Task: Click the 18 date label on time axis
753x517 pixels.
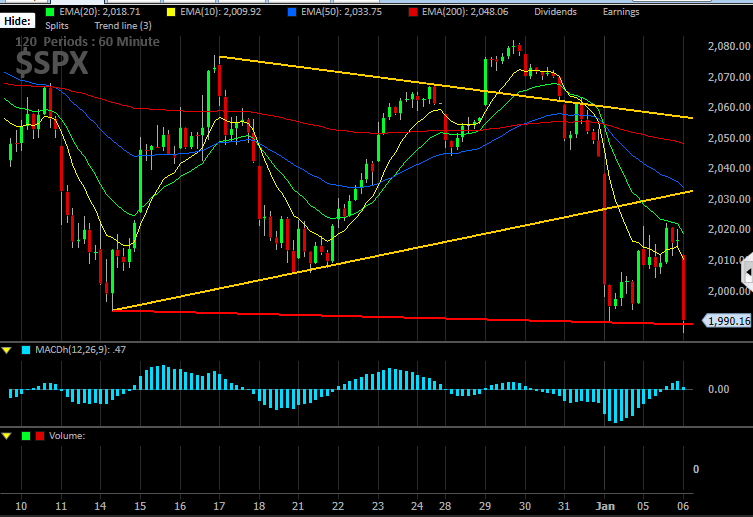Action: [x=259, y=506]
